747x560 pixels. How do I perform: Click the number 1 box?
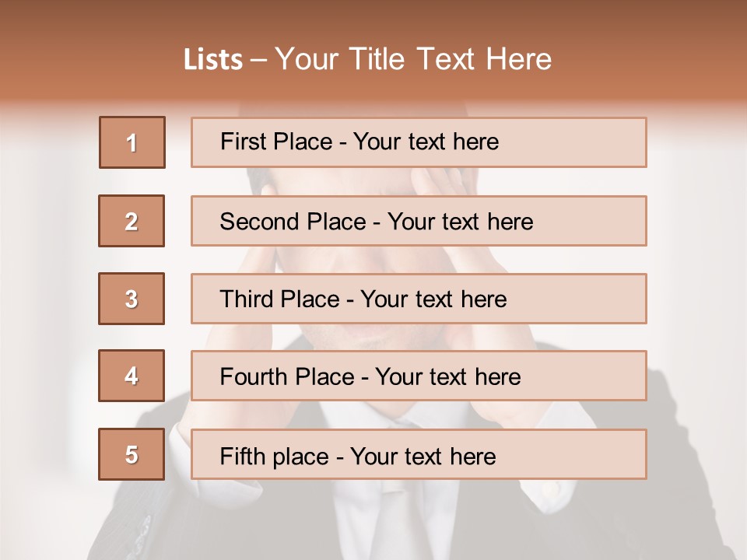click(x=132, y=142)
